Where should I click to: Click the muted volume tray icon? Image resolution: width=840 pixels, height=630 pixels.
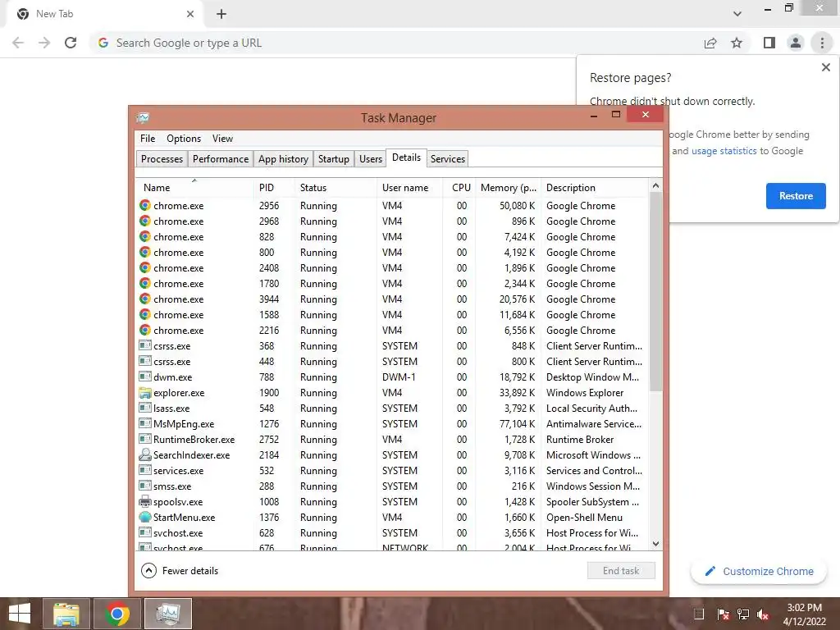coord(762,614)
